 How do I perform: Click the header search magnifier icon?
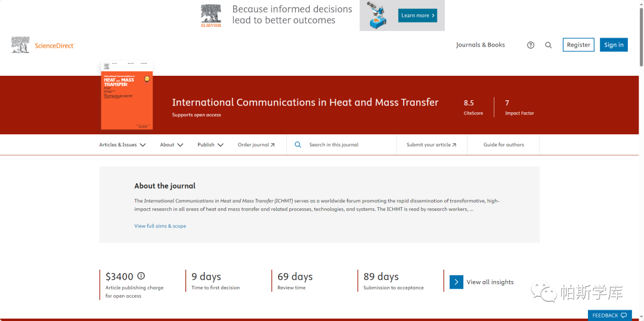point(549,45)
